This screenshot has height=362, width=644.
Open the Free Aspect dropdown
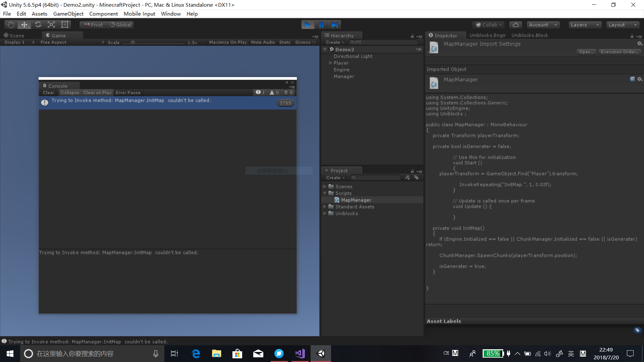pos(72,42)
